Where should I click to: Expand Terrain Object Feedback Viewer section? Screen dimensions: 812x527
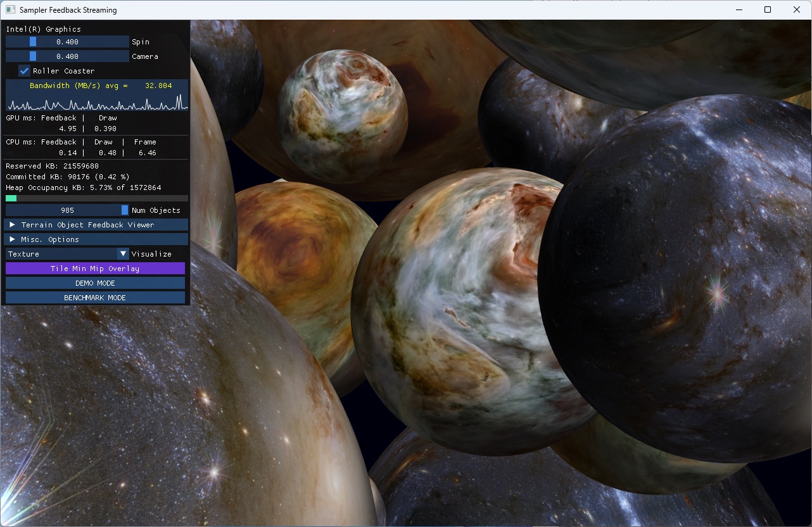[97, 225]
